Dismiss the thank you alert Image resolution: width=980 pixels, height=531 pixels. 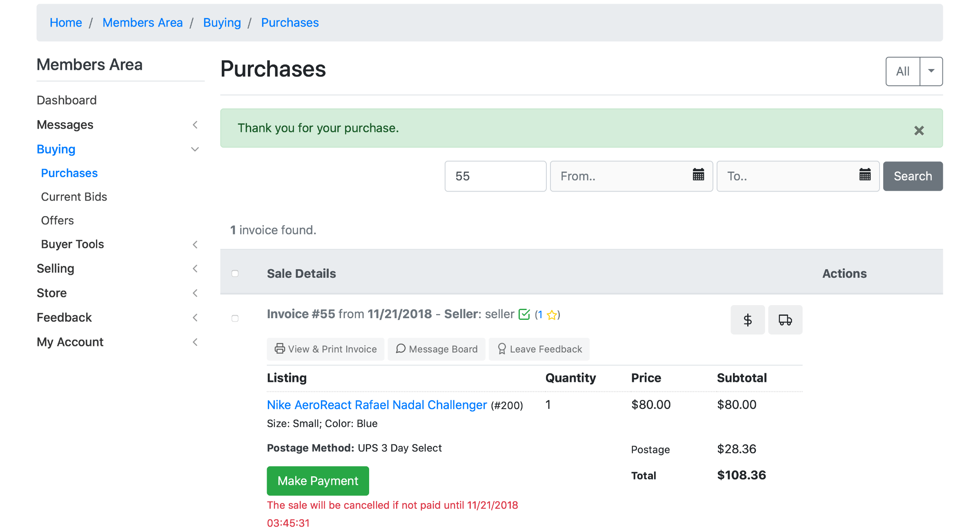tap(919, 130)
